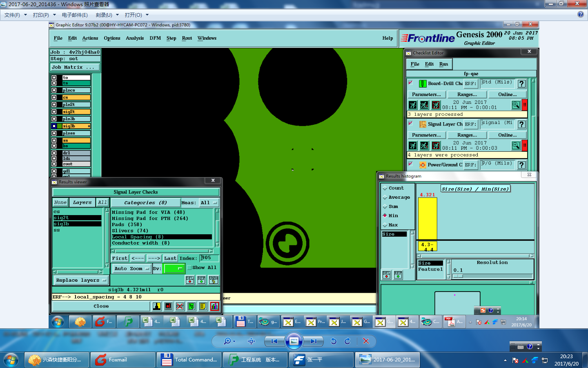This screenshot has height=368, width=588.
Task: Select the Average radio option in histogram
Action: coord(385,197)
